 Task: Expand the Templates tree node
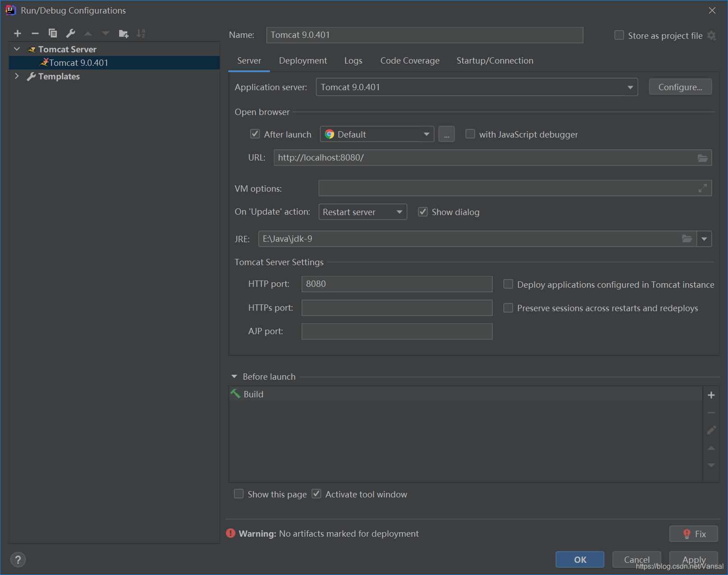pos(17,76)
